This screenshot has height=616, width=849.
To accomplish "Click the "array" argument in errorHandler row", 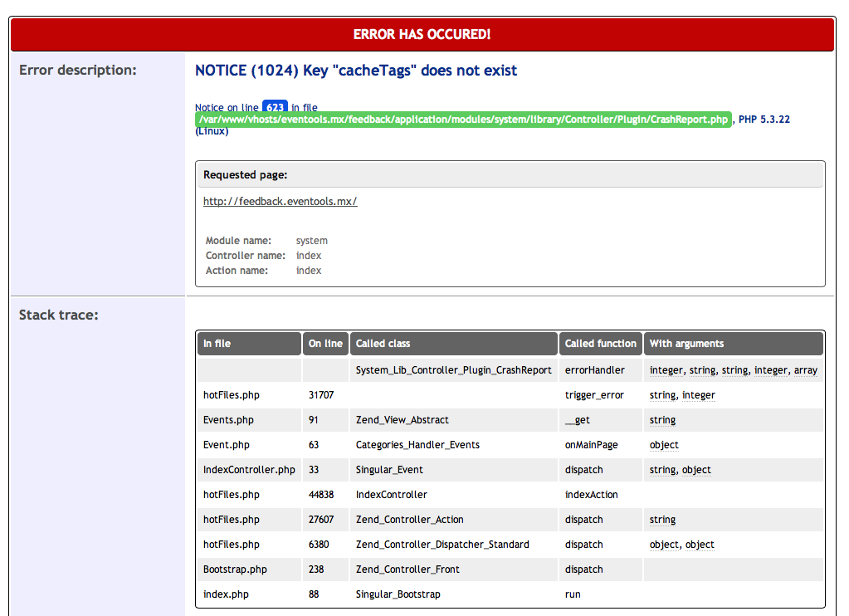I will 805,370.
